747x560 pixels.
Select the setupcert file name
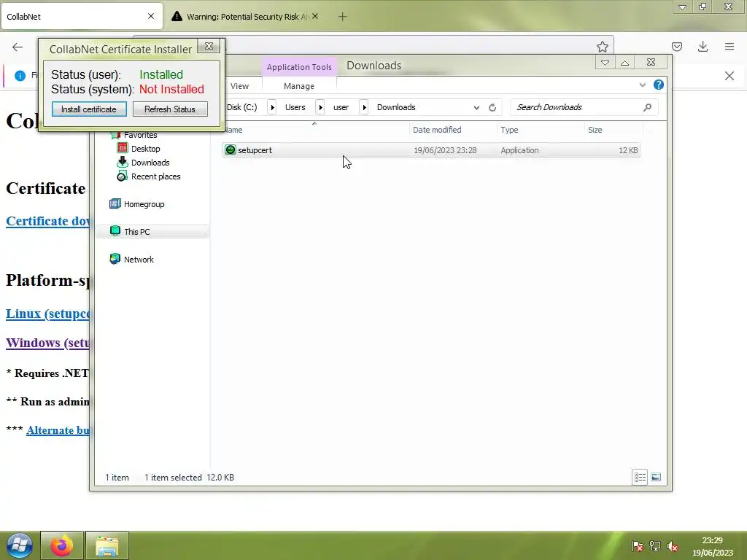pyautogui.click(x=255, y=150)
